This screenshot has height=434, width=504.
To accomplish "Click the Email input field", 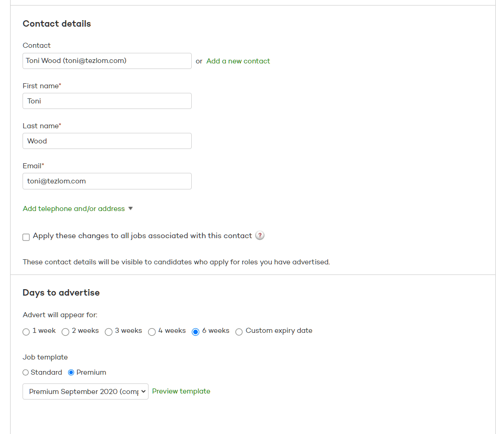I will 107,181.
